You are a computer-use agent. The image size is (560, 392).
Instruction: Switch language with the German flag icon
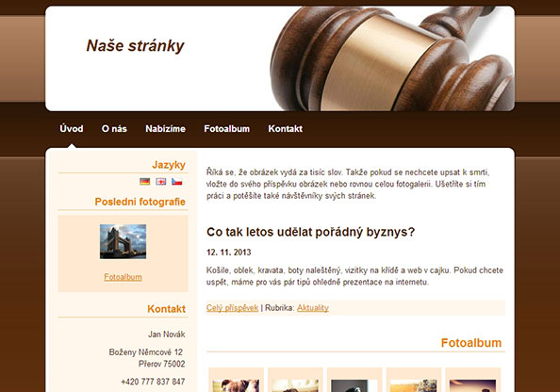click(x=144, y=182)
